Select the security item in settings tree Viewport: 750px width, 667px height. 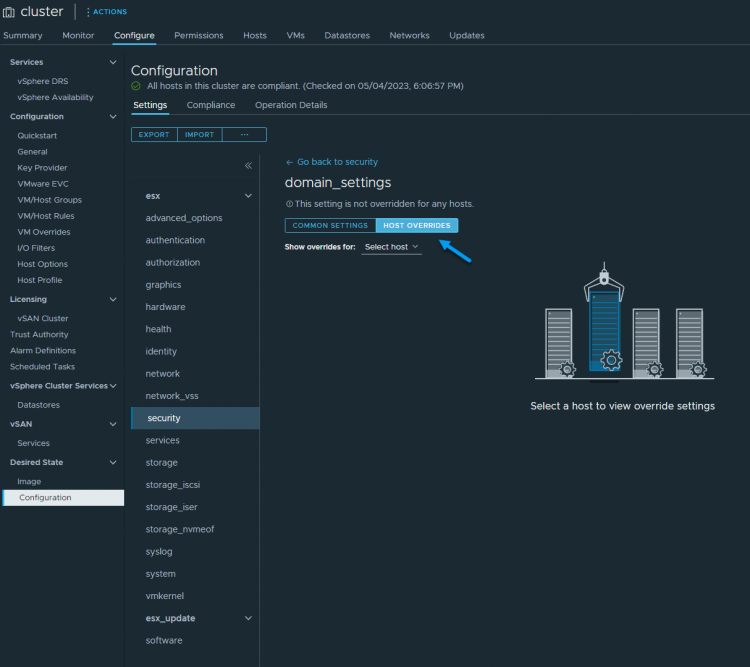click(x=196, y=418)
